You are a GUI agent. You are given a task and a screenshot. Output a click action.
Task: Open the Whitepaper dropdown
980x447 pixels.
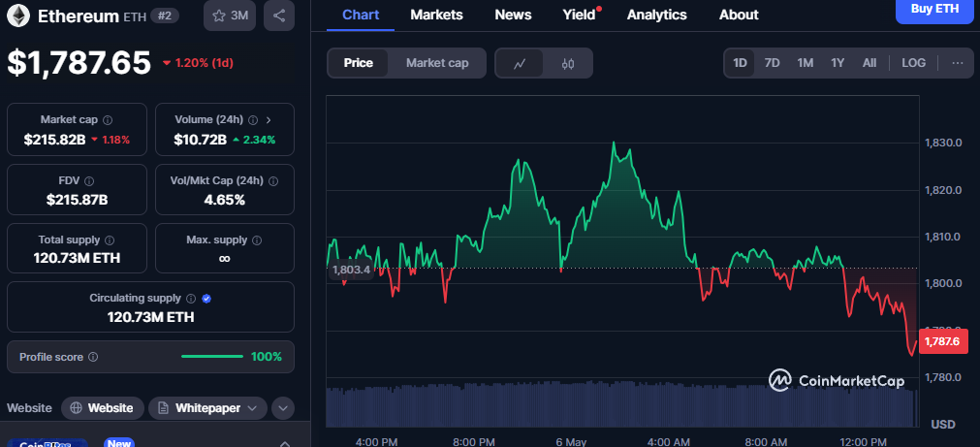[207, 408]
